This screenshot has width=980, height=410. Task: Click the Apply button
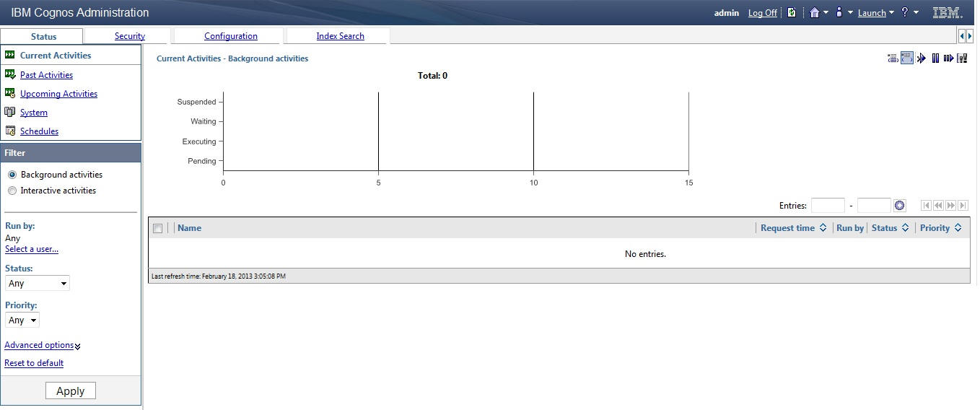tap(71, 391)
